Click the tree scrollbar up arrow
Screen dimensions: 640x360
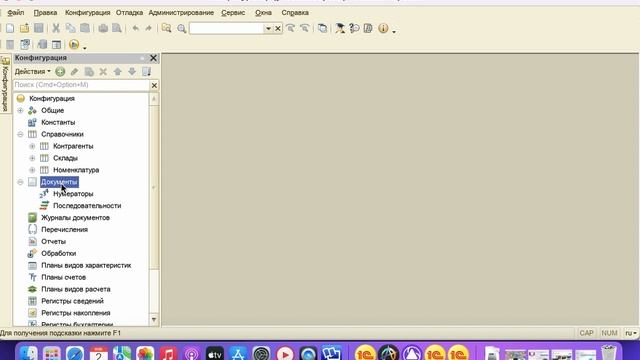(x=154, y=99)
